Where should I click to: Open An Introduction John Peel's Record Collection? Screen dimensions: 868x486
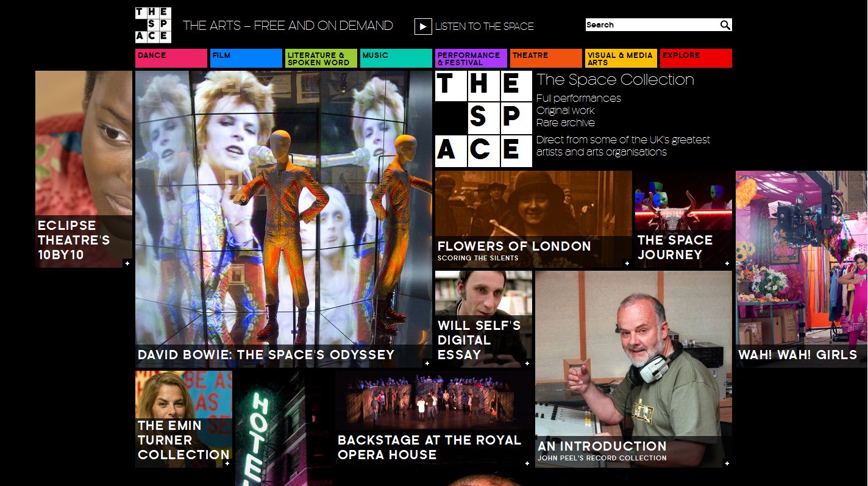[602, 451]
